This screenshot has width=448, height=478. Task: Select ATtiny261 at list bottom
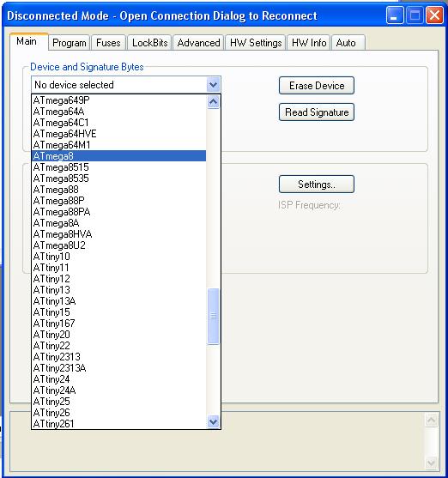[119, 424]
